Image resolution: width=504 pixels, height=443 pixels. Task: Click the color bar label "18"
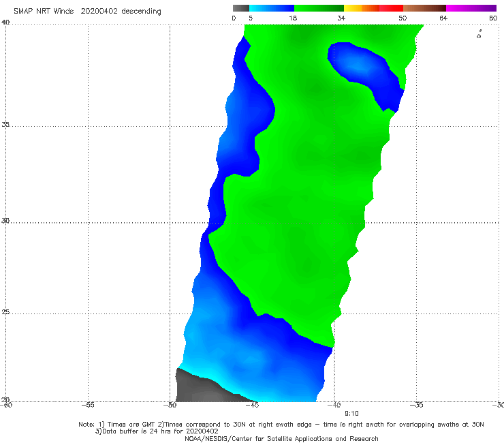coord(293,18)
